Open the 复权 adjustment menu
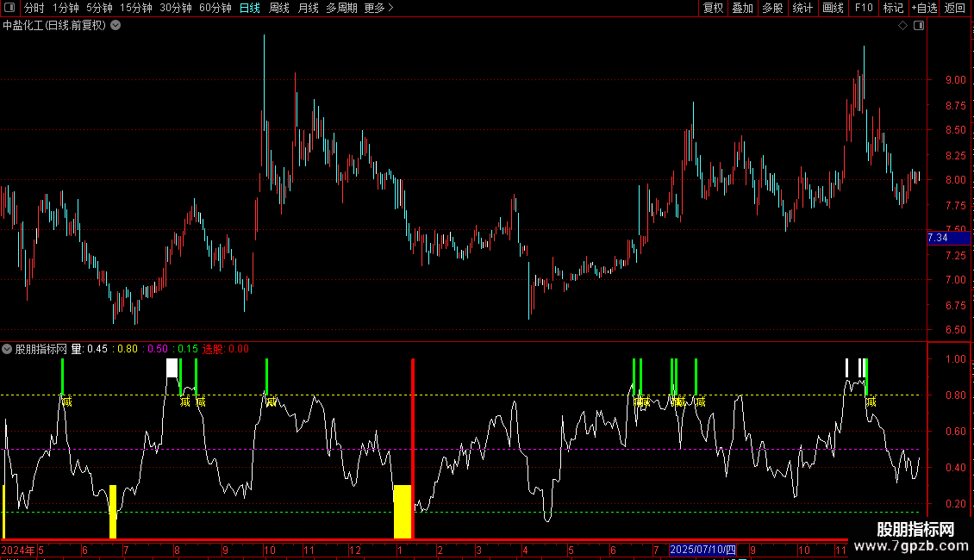 tap(713, 8)
